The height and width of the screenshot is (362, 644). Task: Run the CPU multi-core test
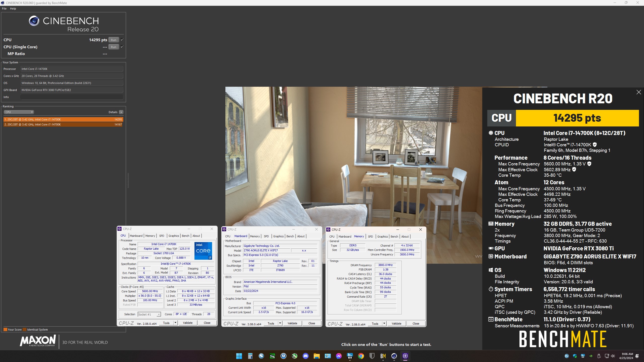click(114, 40)
